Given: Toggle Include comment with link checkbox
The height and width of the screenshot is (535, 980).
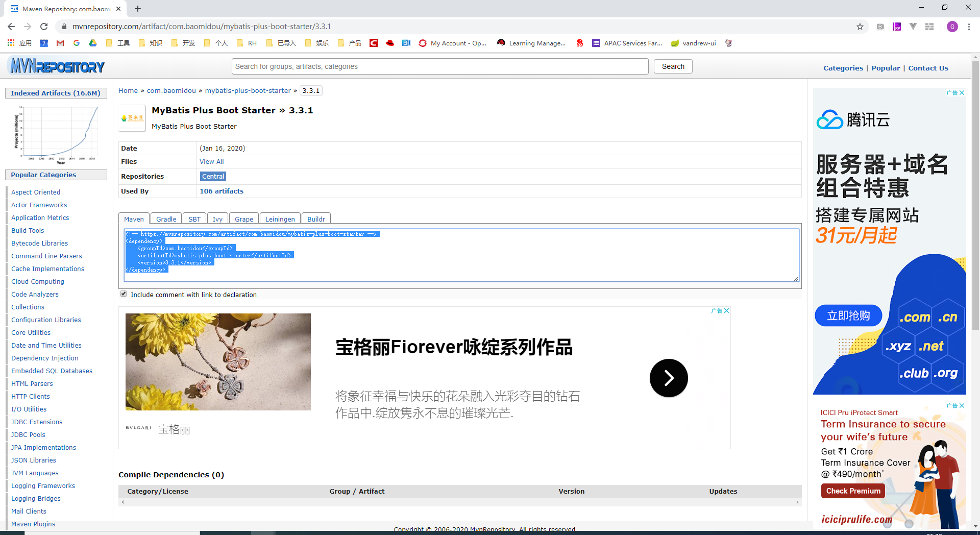Looking at the screenshot, I should [124, 294].
